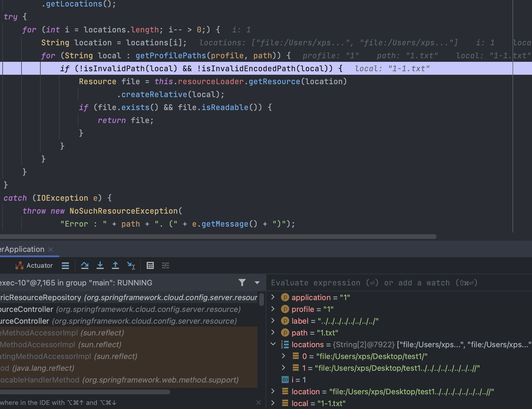This screenshot has height=409, width=532.
Task: Click the Step Over debugger icon
Action: [85, 265]
